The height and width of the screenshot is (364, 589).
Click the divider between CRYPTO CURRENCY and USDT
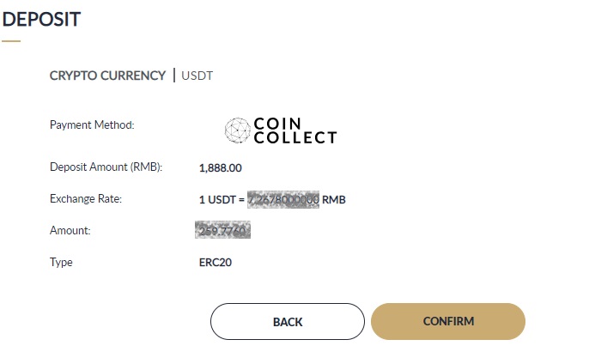point(174,76)
